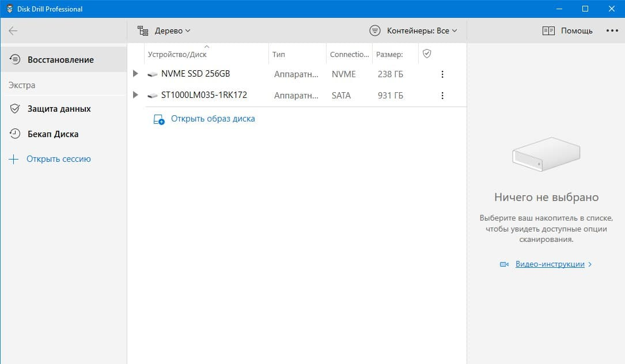Click the shield protection column icon
This screenshot has width=625, height=364.
coord(427,54)
